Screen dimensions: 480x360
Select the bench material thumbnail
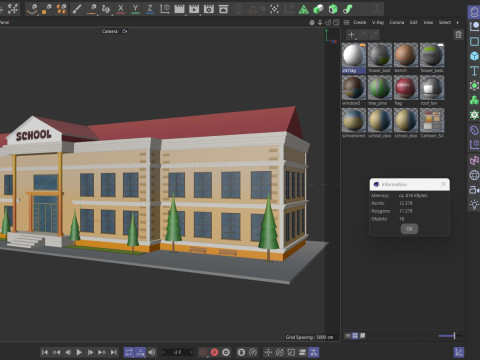point(406,55)
